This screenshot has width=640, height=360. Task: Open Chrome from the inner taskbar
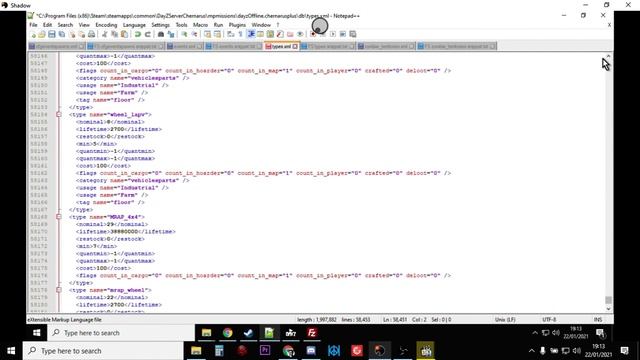point(227,333)
